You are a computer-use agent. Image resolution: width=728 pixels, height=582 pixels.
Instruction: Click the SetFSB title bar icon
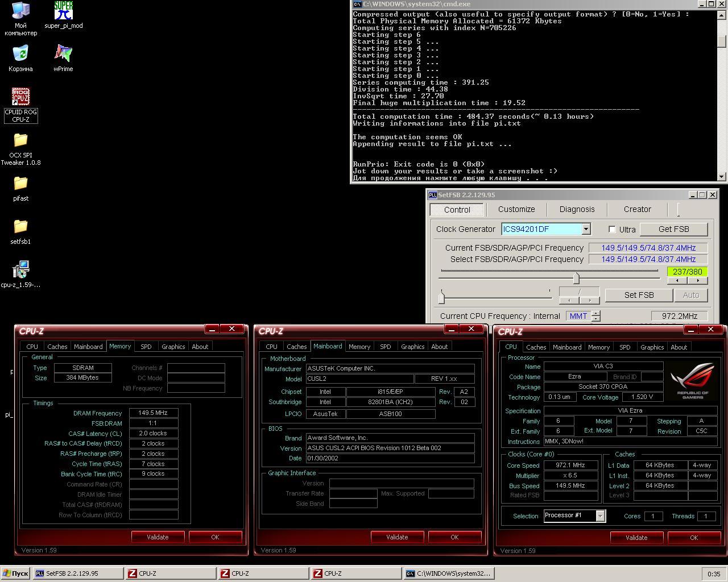tap(432, 195)
